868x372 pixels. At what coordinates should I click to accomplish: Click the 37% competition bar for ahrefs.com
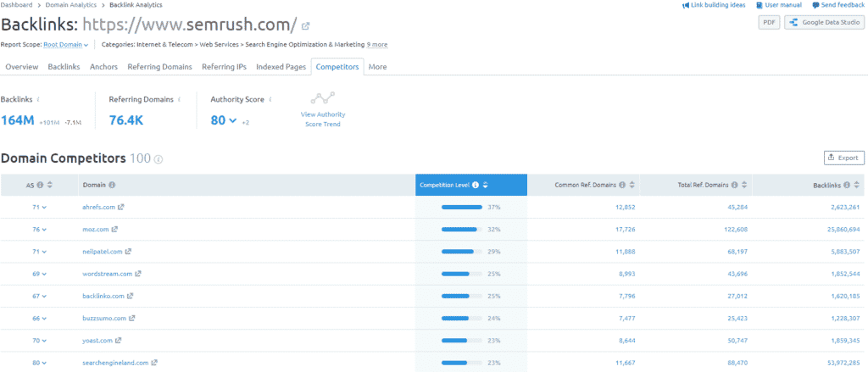(x=462, y=207)
